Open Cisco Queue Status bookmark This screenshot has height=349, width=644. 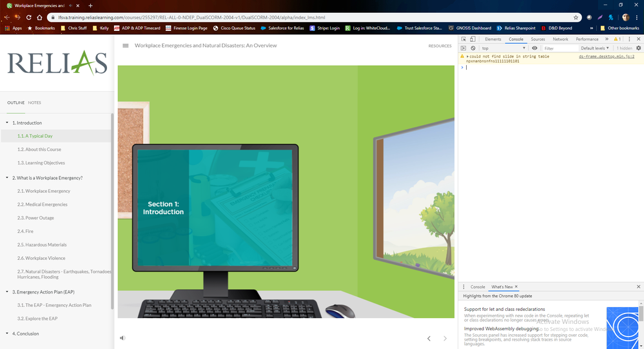click(x=235, y=28)
